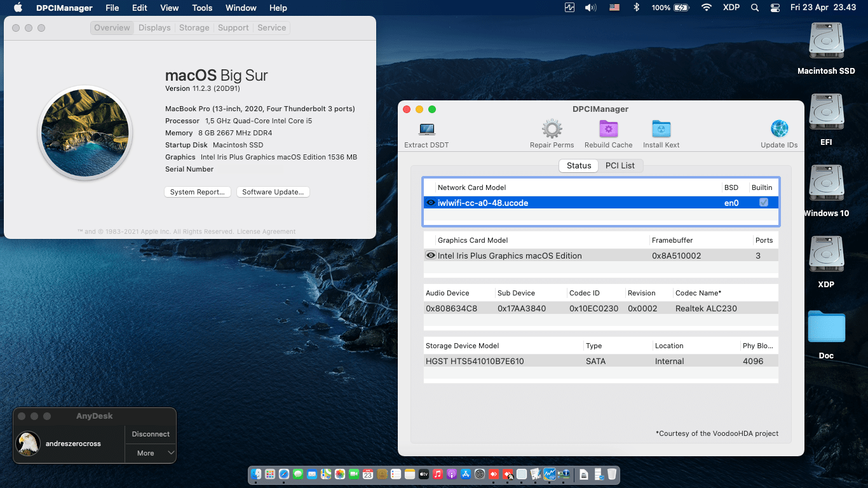Screen dimensions: 868x488
Task: Open the Mail app in the Dock
Action: pos(312,474)
